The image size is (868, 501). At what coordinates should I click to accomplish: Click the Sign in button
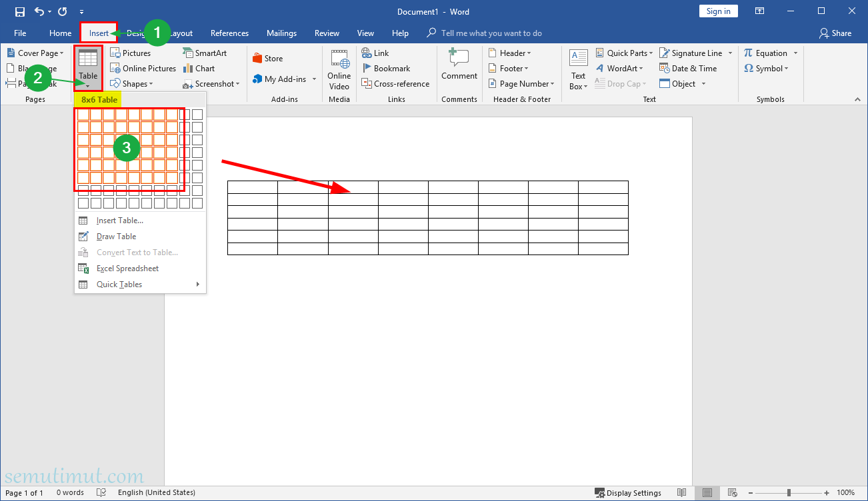[718, 11]
